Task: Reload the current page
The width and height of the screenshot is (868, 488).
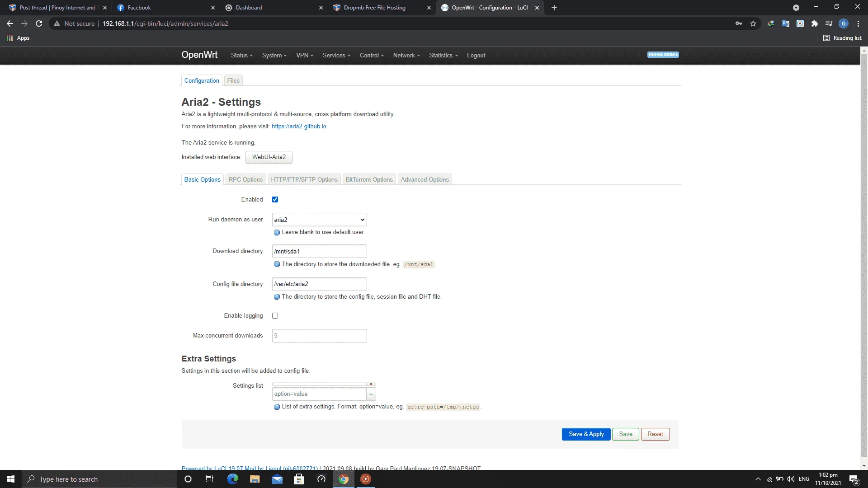Action: [x=39, y=23]
